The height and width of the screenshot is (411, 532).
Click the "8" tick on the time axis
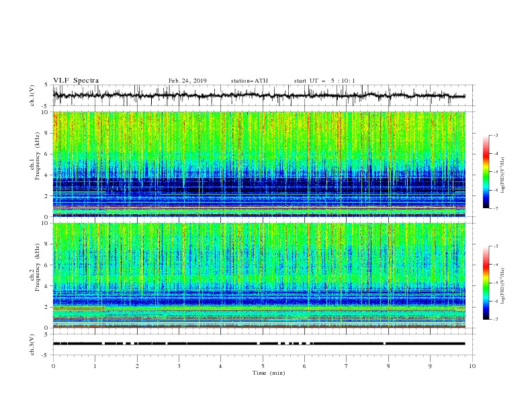pyautogui.click(x=388, y=366)
